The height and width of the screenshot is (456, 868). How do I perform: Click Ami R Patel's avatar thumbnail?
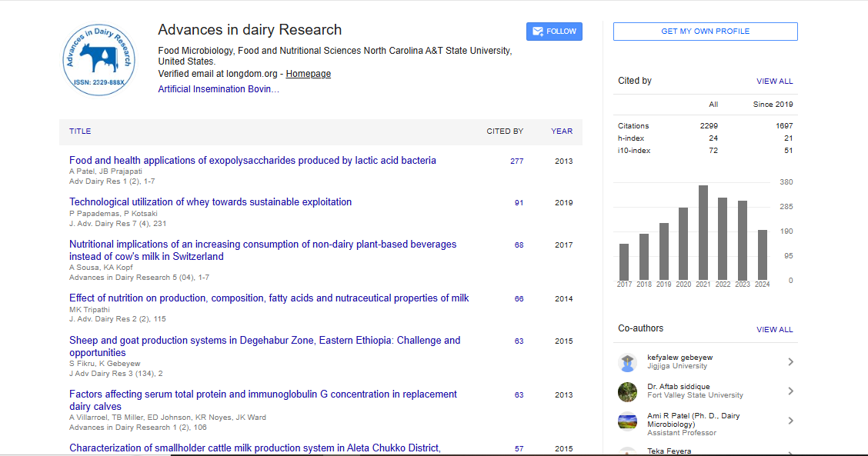click(x=627, y=421)
